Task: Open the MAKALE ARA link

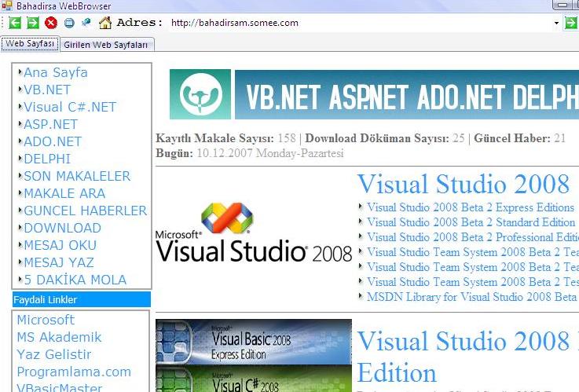Action: click(x=64, y=193)
